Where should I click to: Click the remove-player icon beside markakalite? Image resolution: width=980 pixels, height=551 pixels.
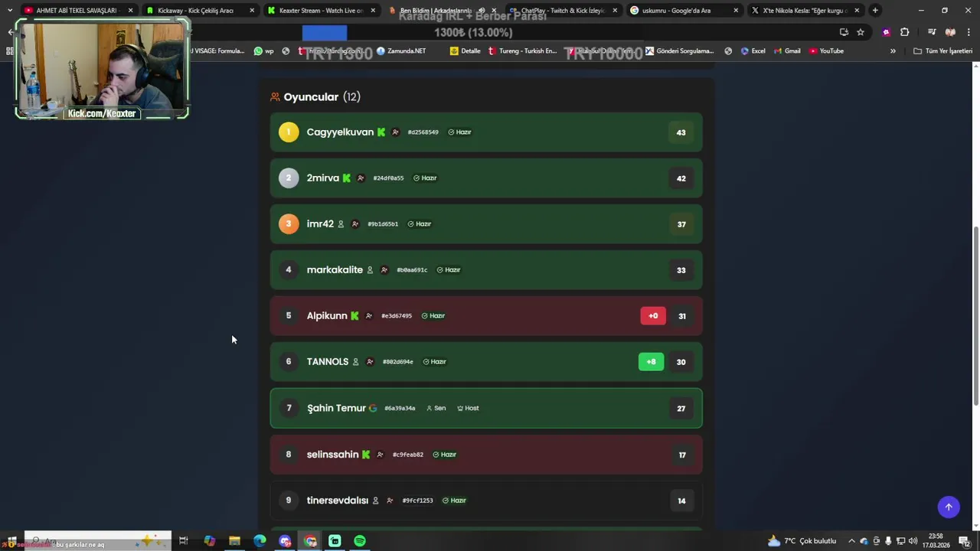(x=384, y=270)
